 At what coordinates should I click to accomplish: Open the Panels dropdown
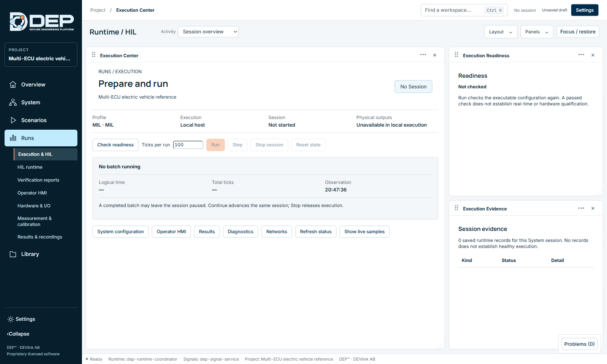coord(537,32)
